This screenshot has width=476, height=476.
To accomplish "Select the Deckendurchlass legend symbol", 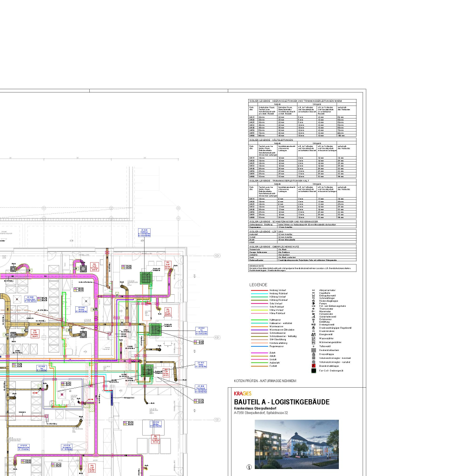I will (314, 350).
